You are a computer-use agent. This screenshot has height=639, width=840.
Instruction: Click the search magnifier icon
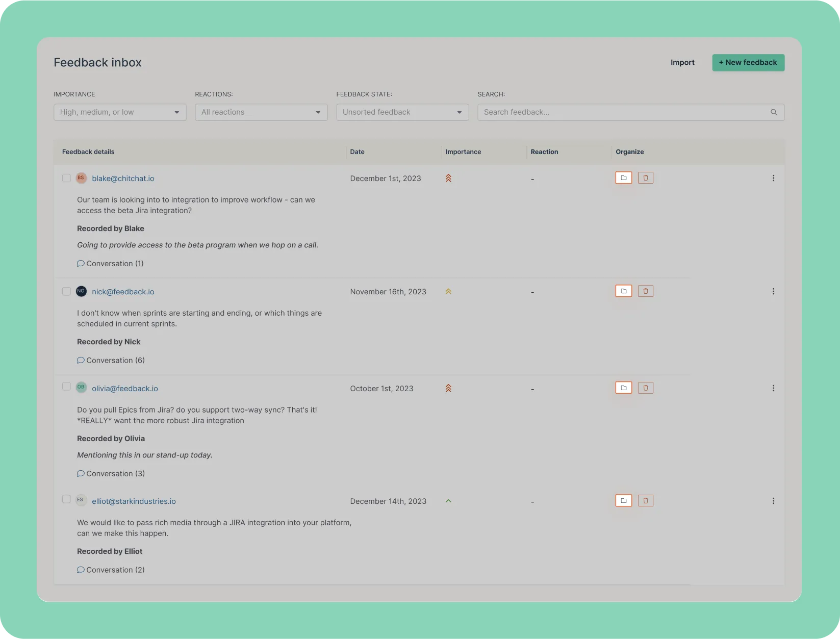(773, 112)
